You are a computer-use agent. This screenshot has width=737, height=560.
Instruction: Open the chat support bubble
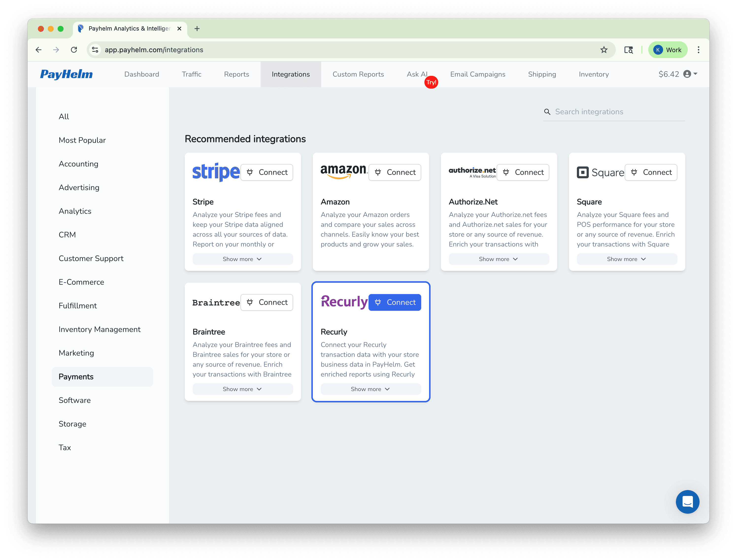[x=687, y=502]
